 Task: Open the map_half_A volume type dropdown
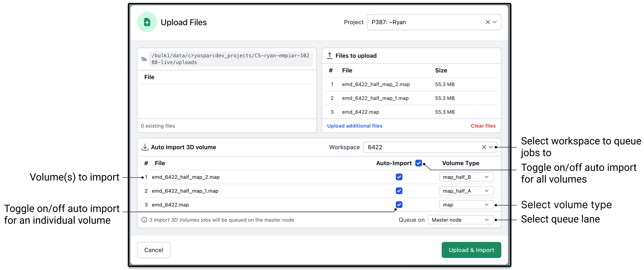click(x=466, y=191)
